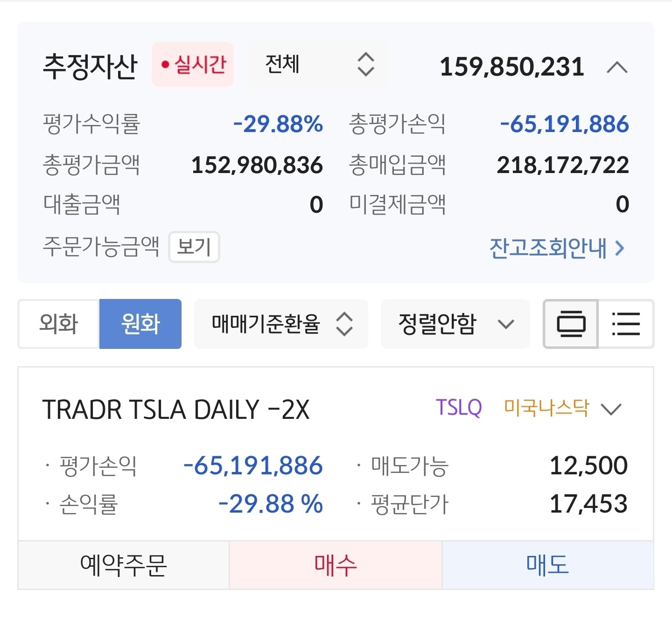The width and height of the screenshot is (672, 632).
Task: Collapse the 추정자산 summary with up chevron
Action: pyautogui.click(x=617, y=68)
